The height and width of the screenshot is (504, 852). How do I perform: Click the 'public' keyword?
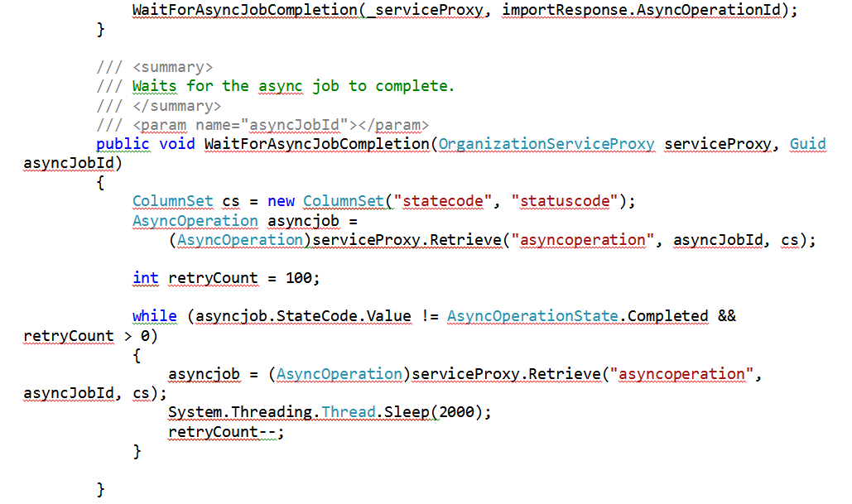click(x=123, y=144)
